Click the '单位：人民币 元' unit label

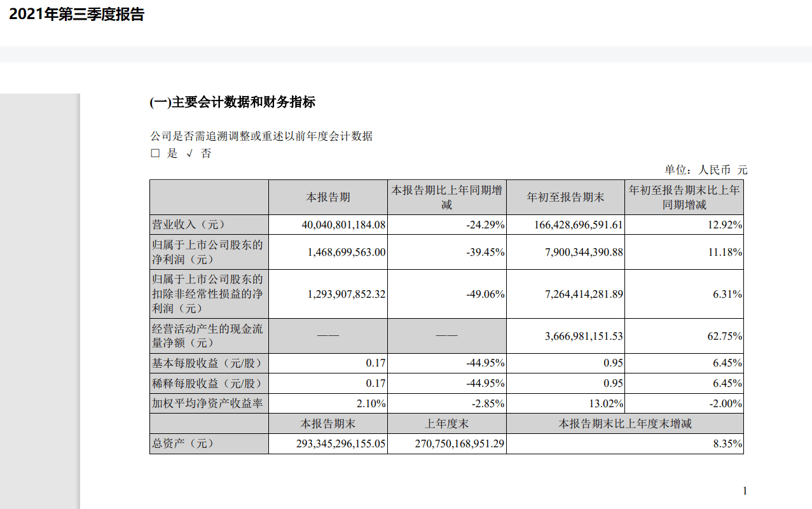pyautogui.click(x=706, y=170)
